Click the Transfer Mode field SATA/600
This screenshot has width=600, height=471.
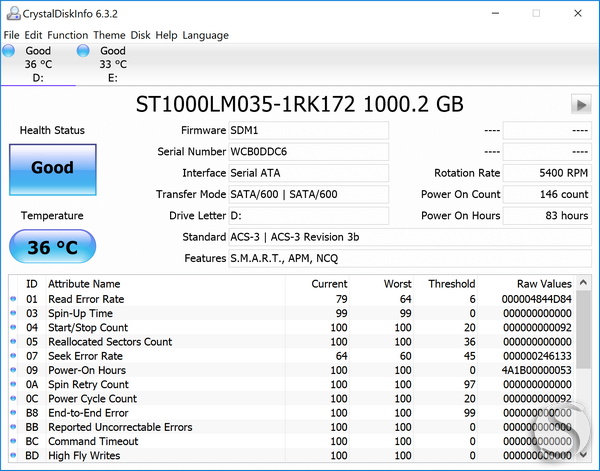pos(308,194)
